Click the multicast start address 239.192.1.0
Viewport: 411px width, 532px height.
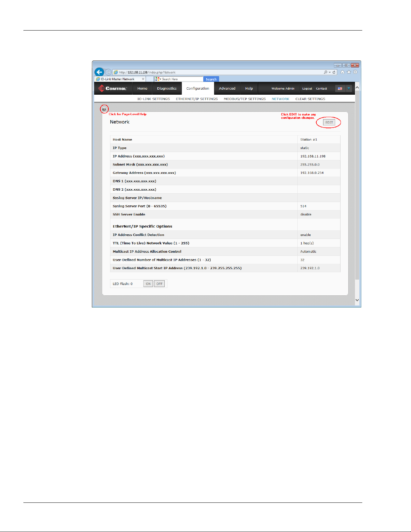point(310,268)
